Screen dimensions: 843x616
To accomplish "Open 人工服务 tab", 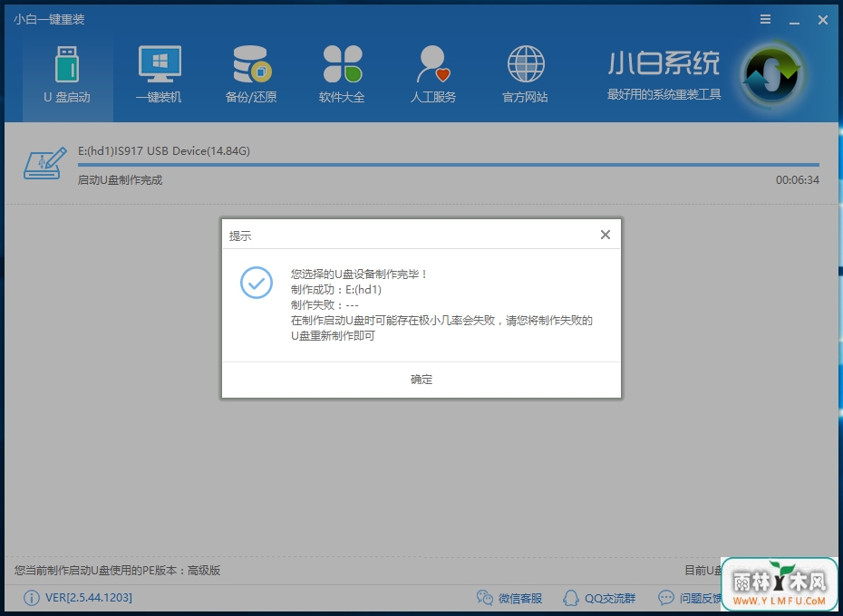I will [x=433, y=75].
